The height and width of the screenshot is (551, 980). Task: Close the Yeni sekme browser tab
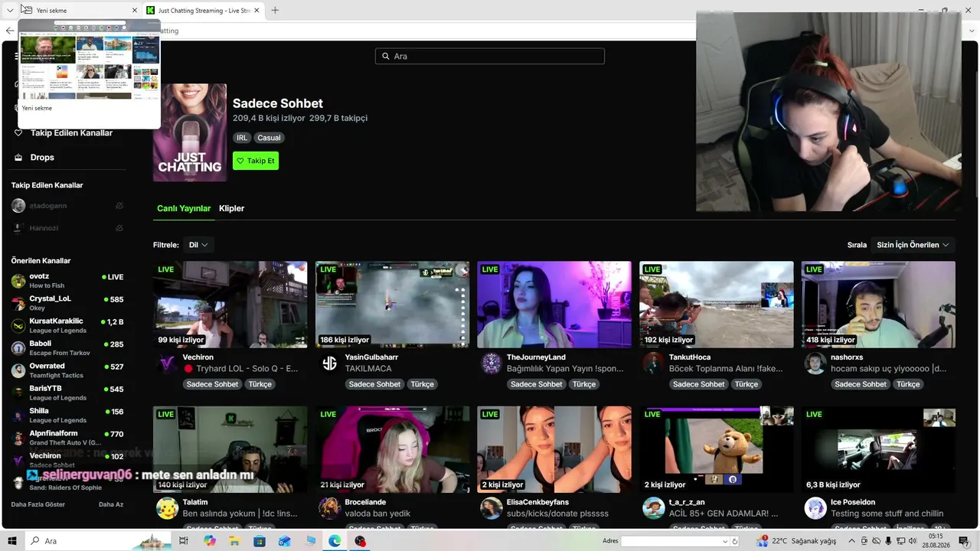click(x=135, y=11)
